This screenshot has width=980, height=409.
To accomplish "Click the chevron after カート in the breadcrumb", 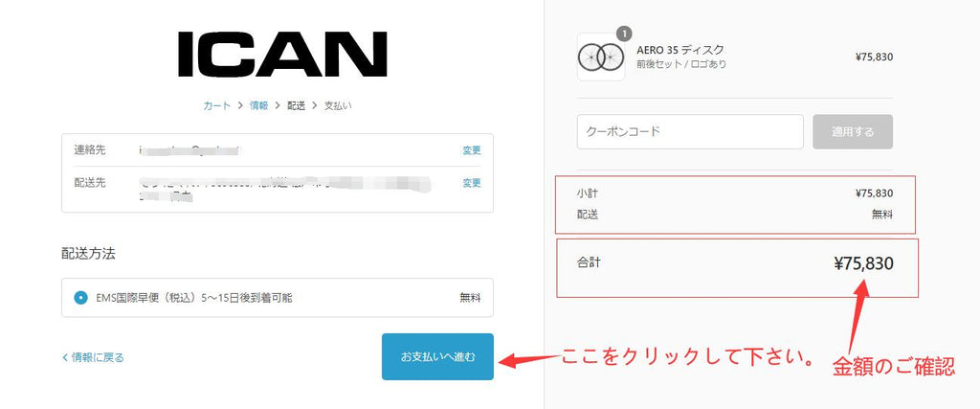I will click(240, 105).
